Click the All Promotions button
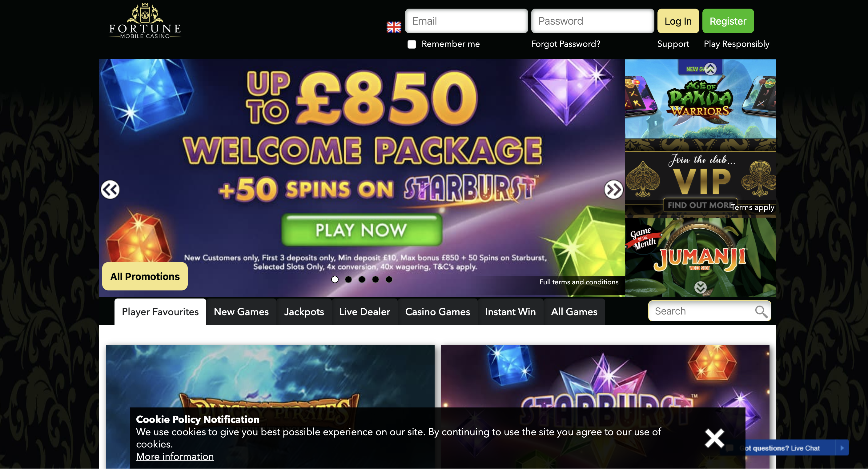The height and width of the screenshot is (469, 868). point(145,276)
